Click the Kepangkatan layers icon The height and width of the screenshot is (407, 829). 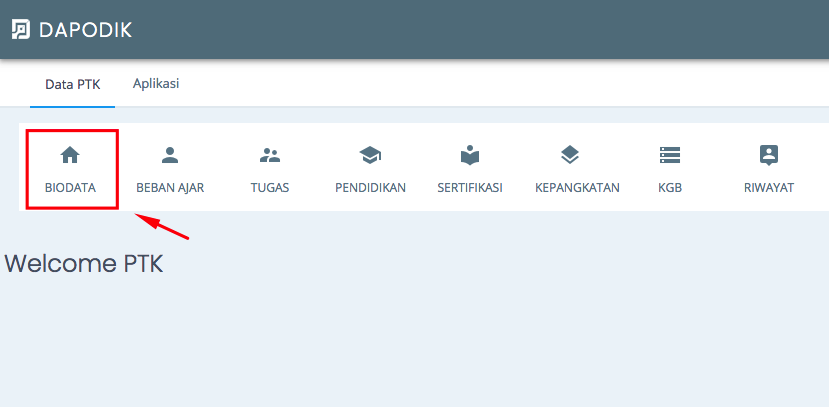(x=570, y=155)
